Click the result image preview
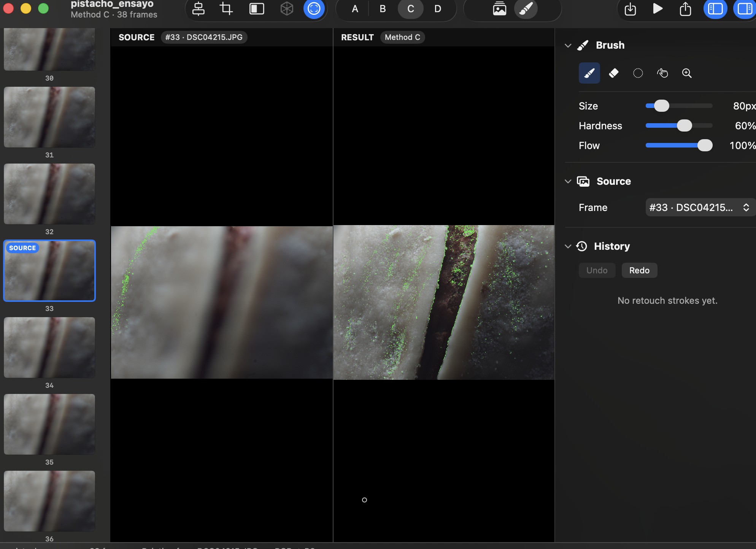 pyautogui.click(x=444, y=302)
